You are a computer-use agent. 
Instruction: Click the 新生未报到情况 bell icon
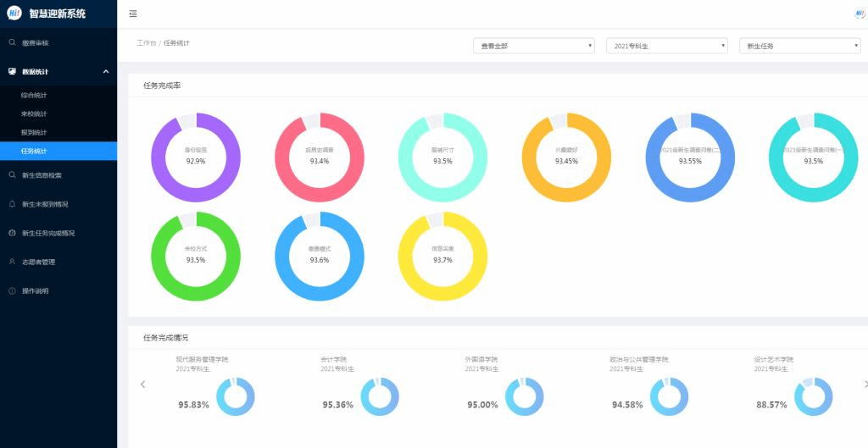12,204
